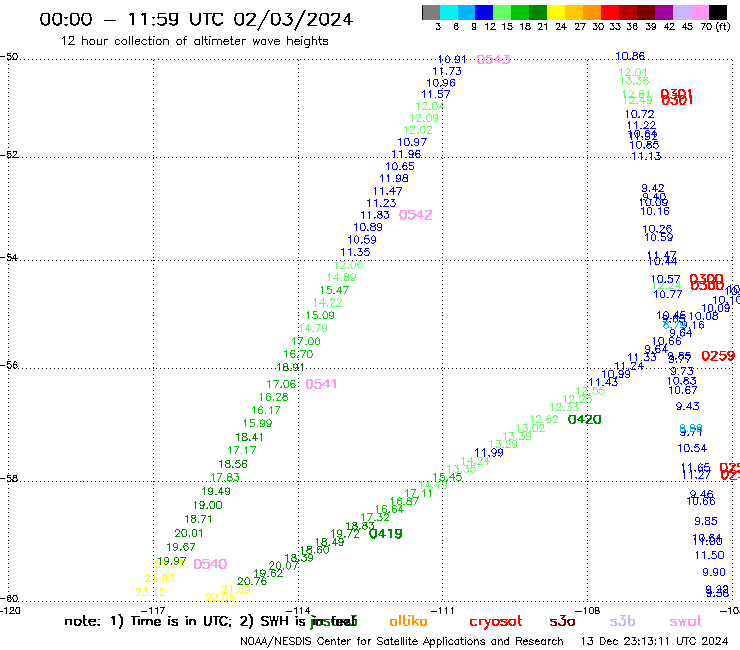Click the wave height value 10.72
This screenshot has width=740, height=650.
639,114
